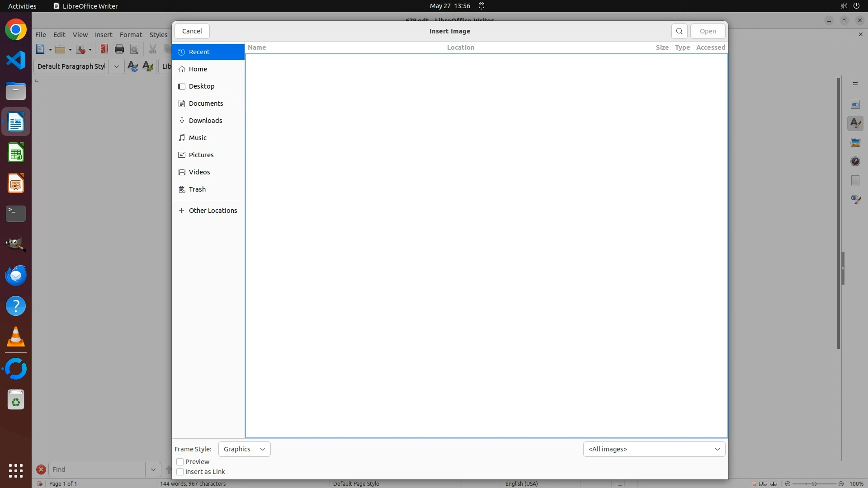Close the Find toolbar with the red X

tap(41, 469)
